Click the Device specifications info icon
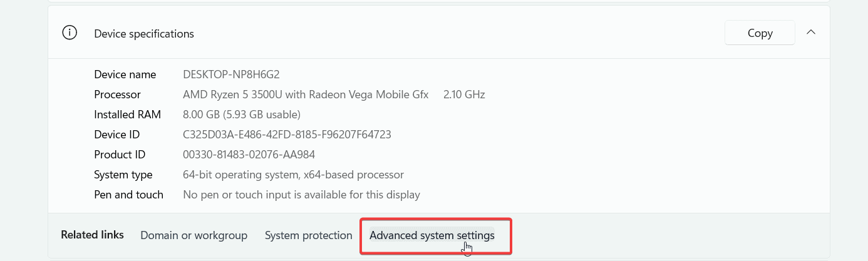 (70, 33)
